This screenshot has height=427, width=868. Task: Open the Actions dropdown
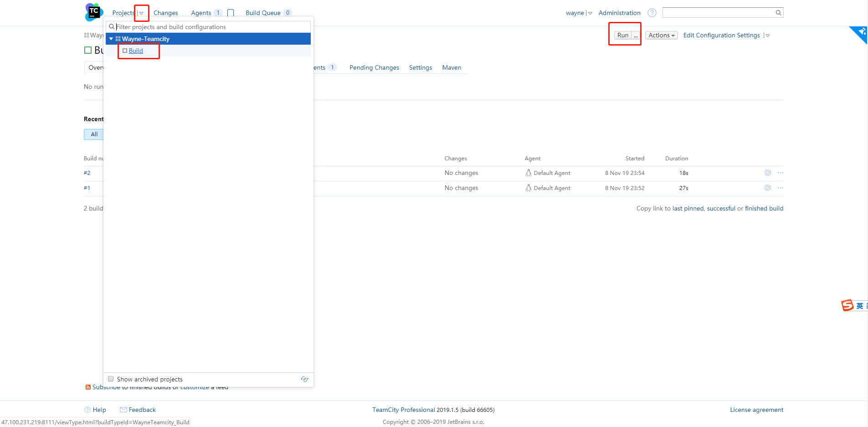pos(662,35)
